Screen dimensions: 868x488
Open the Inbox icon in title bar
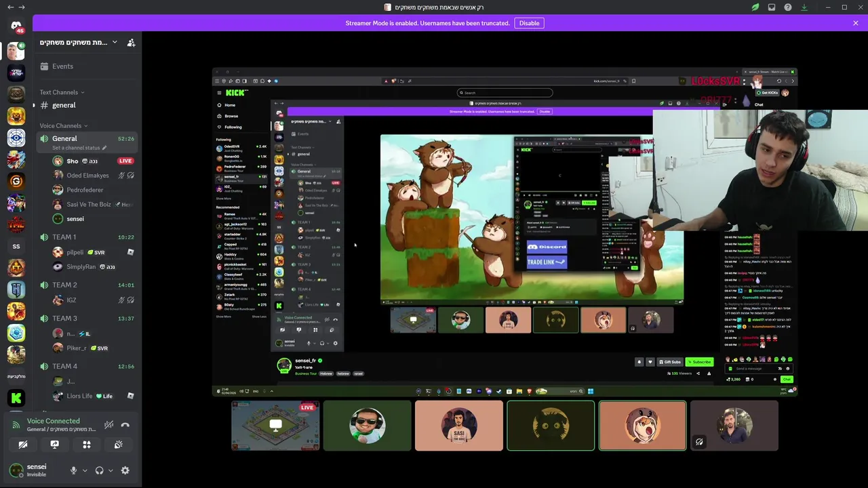click(772, 7)
